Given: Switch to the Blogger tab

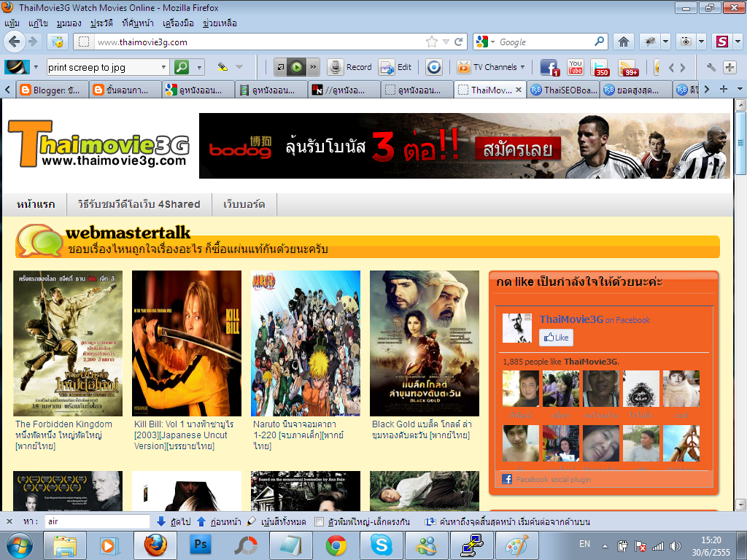Looking at the screenshot, I should [51, 90].
